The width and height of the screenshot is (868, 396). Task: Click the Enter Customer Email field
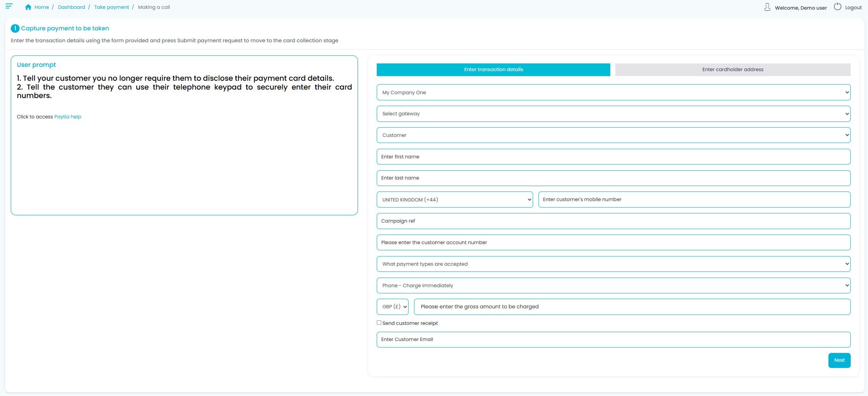pyautogui.click(x=613, y=339)
